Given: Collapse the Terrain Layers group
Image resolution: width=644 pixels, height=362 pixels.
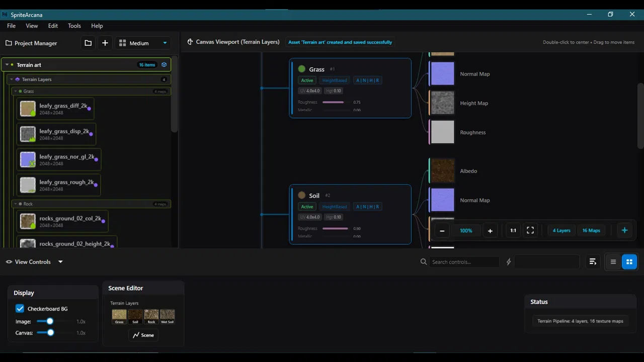Looking at the screenshot, I should [x=12, y=79].
